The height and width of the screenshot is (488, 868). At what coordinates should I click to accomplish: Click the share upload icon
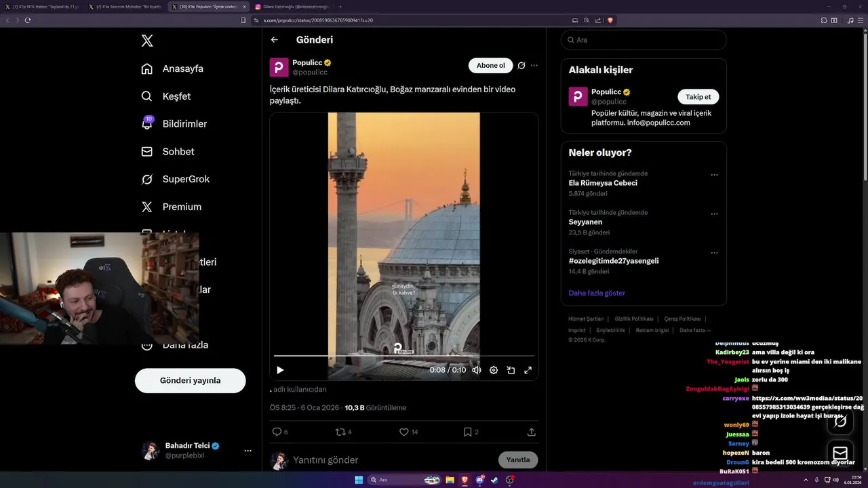pyautogui.click(x=532, y=432)
